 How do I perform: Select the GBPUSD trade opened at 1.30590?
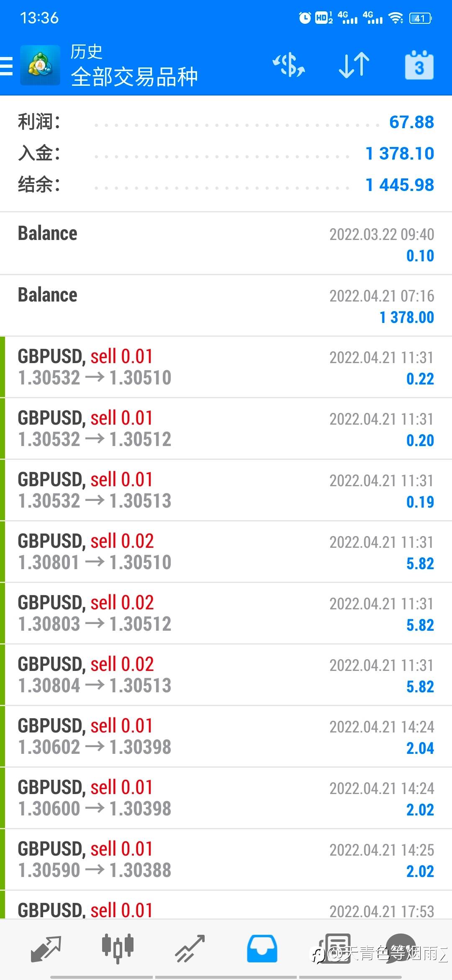[x=226, y=860]
